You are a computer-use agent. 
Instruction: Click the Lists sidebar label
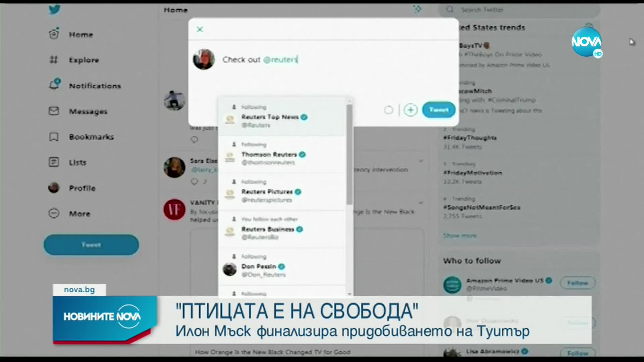tap(77, 163)
